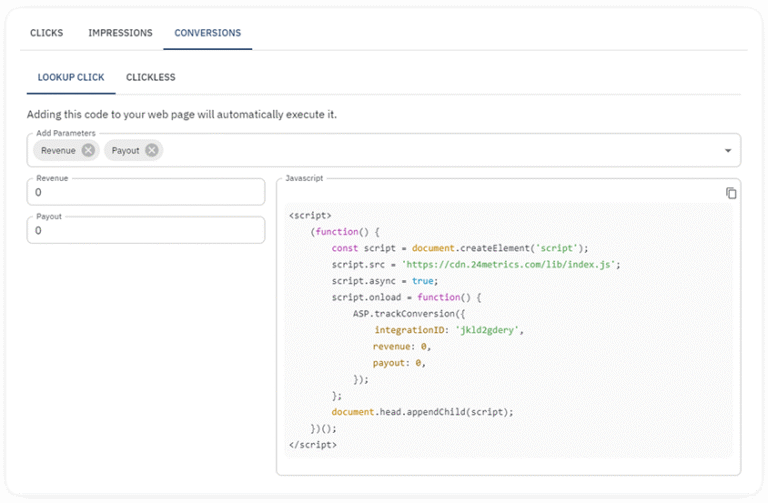Viewport: 768px width, 503px height.
Task: Click the 'script.async = true;' line
Action: pos(385,281)
